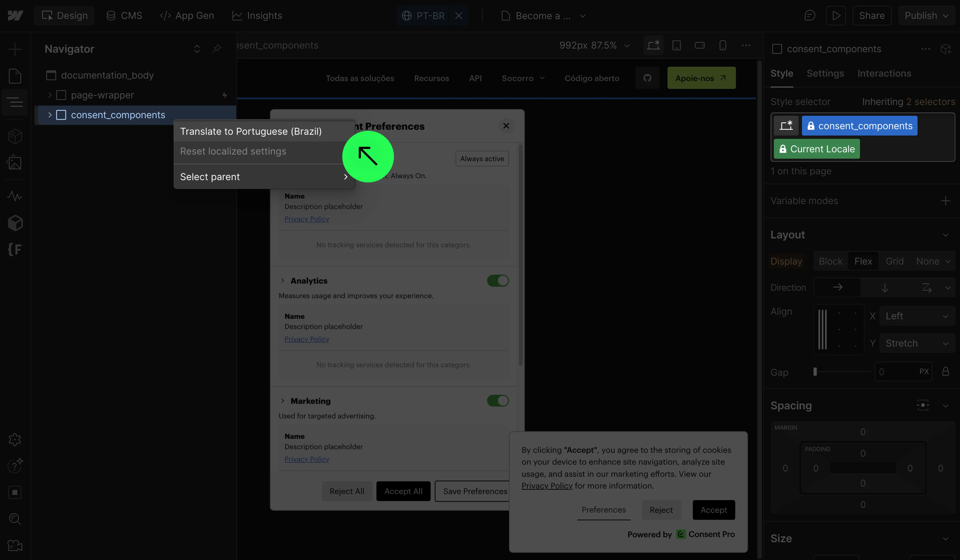The image size is (960, 560).
Task: Toggle the Gap lock icon
Action: coord(945,372)
